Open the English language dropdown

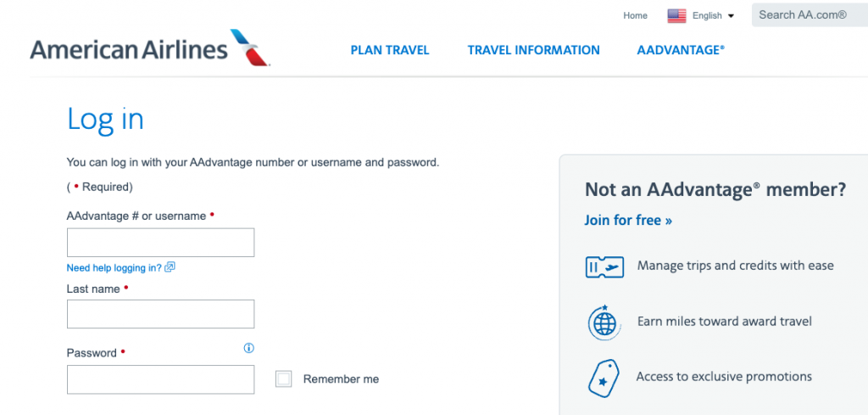pos(713,15)
